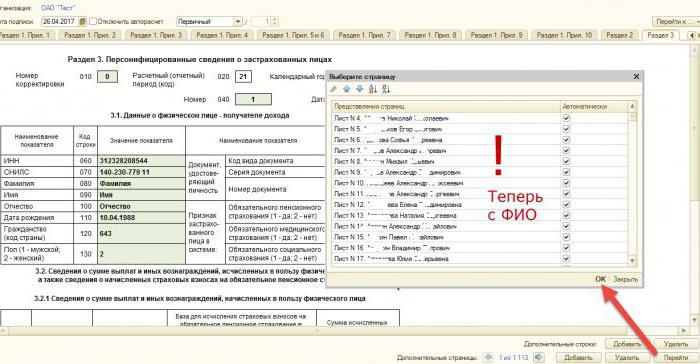The image size is (700, 364).
Task: Go to previous additional page arrow
Action: (x=488, y=357)
